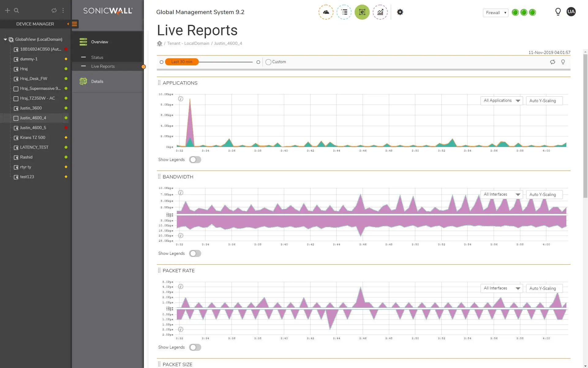Image resolution: width=588 pixels, height=368 pixels.
Task: Open the All Applications dropdown
Action: click(x=501, y=101)
